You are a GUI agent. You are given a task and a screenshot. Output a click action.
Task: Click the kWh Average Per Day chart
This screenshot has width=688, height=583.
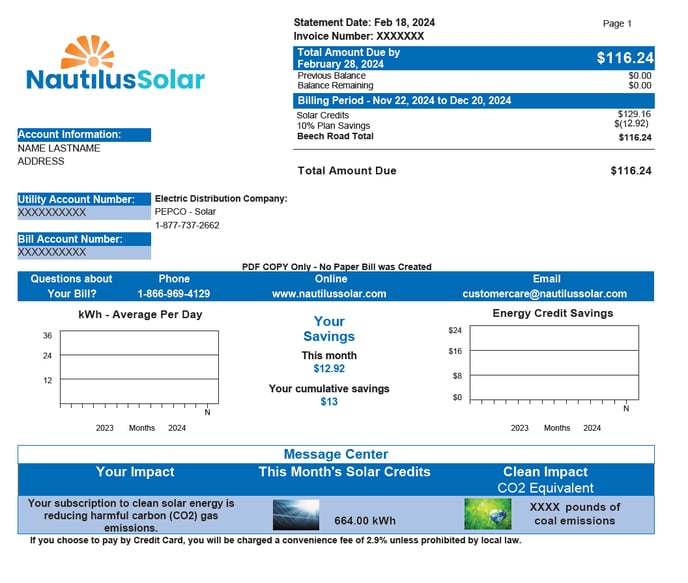tap(139, 367)
